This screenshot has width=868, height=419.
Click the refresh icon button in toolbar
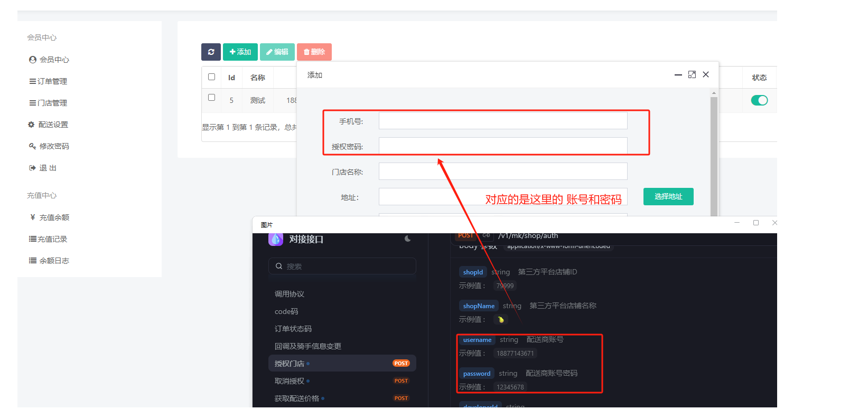(211, 52)
